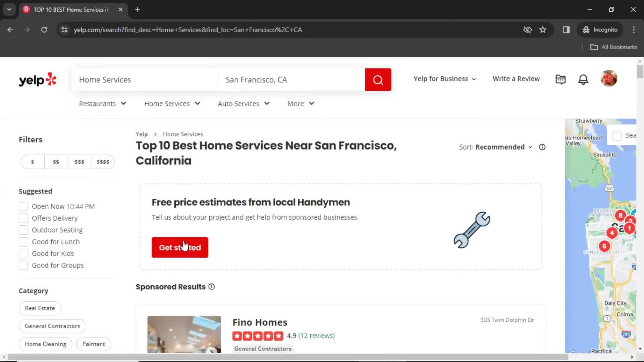This screenshot has width=644, height=362.
Task: Click map marker number 6
Action: pyautogui.click(x=604, y=246)
